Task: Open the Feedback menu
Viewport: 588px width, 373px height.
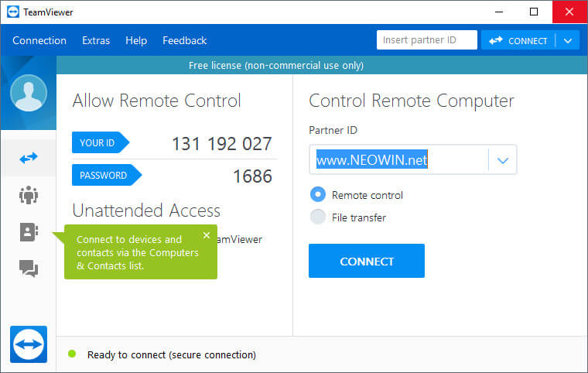Action: [184, 40]
